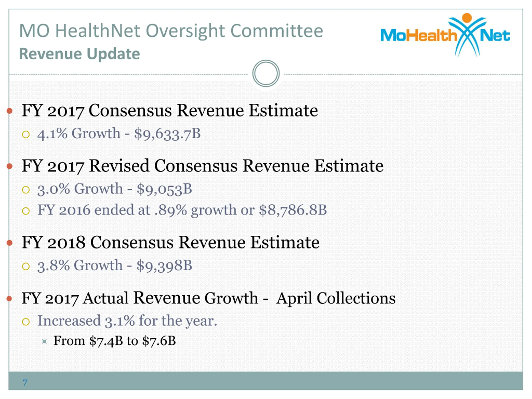The image size is (532, 399).
Task: Click the gray-teal footer bar
Action: click(266, 381)
